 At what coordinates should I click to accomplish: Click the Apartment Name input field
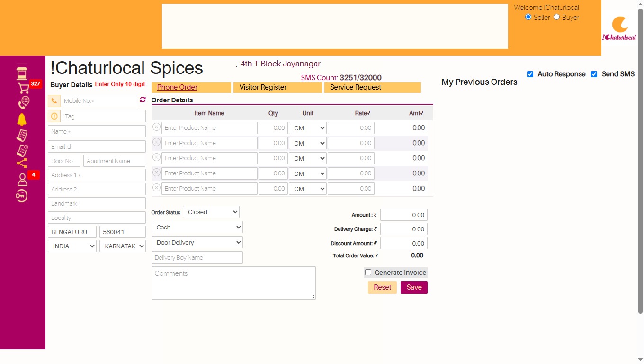(x=114, y=161)
